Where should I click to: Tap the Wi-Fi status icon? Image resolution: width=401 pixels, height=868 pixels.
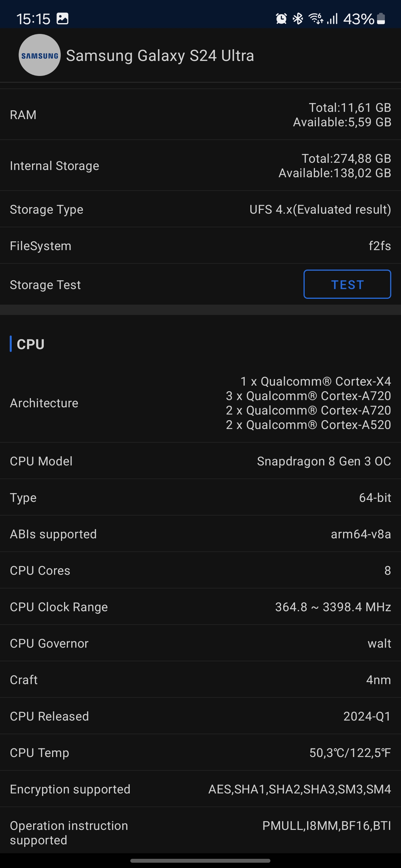coord(316,19)
